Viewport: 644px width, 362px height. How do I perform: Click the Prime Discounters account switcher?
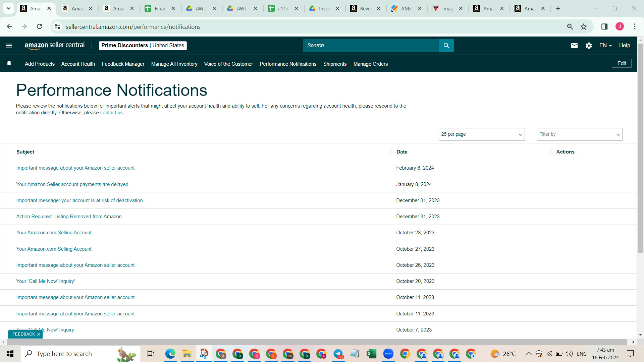point(143,46)
